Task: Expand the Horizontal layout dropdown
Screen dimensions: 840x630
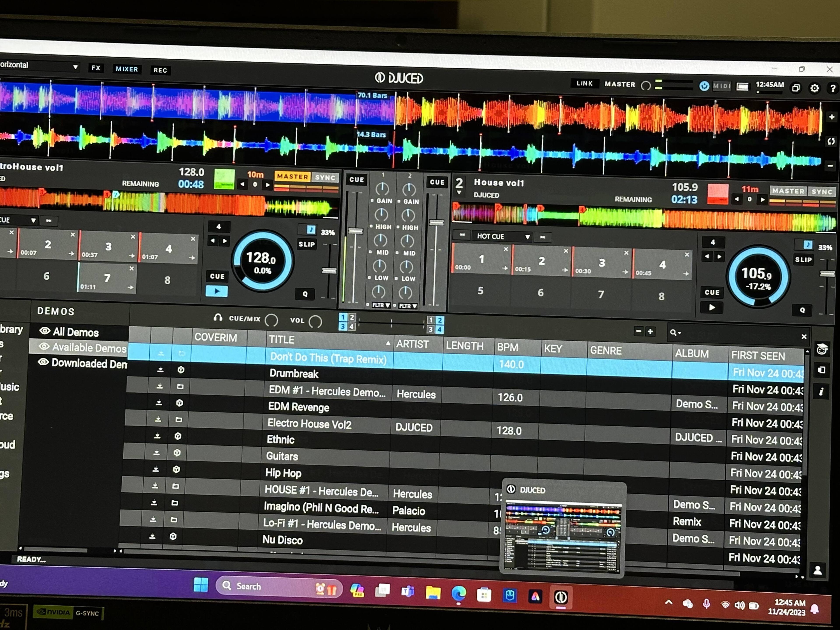Action: pyautogui.click(x=75, y=67)
